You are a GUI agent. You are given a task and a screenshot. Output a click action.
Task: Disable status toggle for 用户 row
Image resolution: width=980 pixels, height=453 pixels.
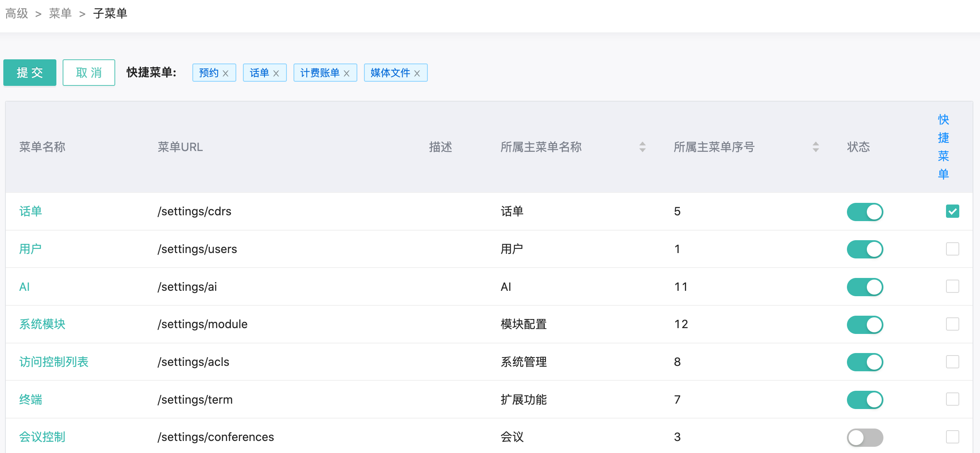tap(865, 249)
